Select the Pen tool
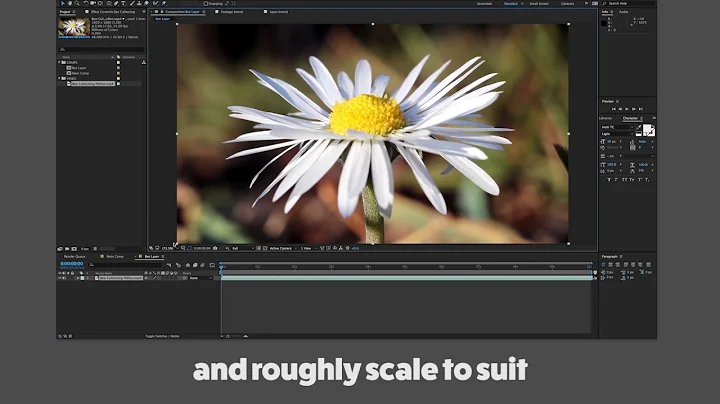Screen dimensions: 720x404 [116, 3]
